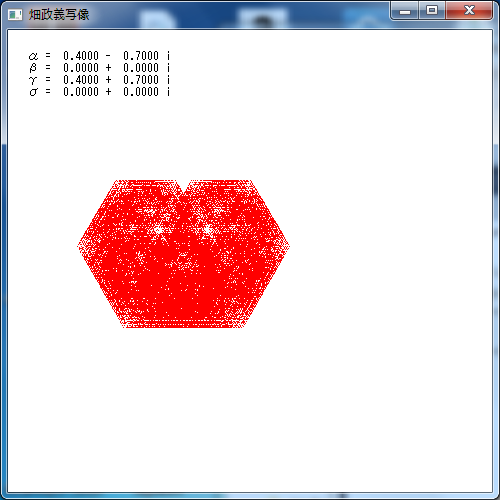
Task: Click the window title text 畑政義写像
Action: point(59,15)
